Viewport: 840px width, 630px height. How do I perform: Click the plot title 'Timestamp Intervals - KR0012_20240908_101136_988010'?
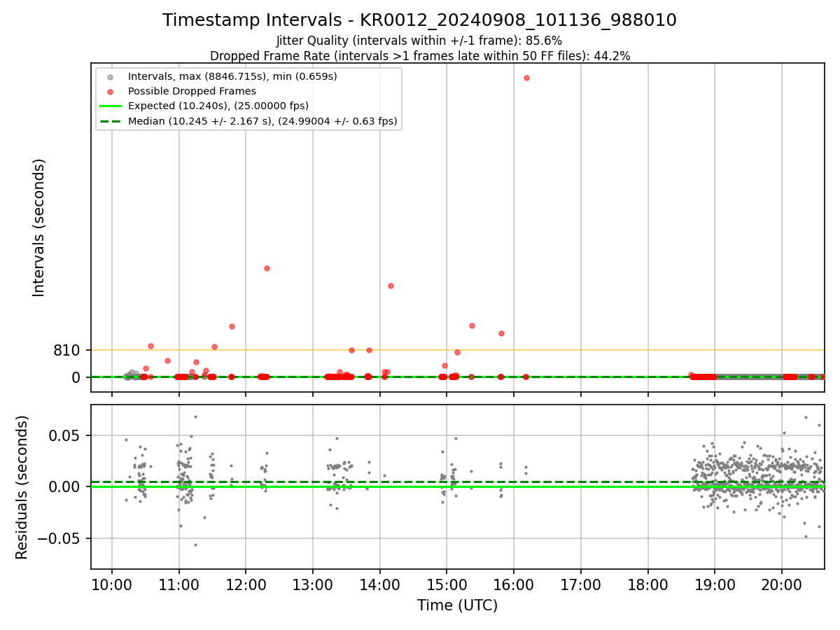point(419,20)
